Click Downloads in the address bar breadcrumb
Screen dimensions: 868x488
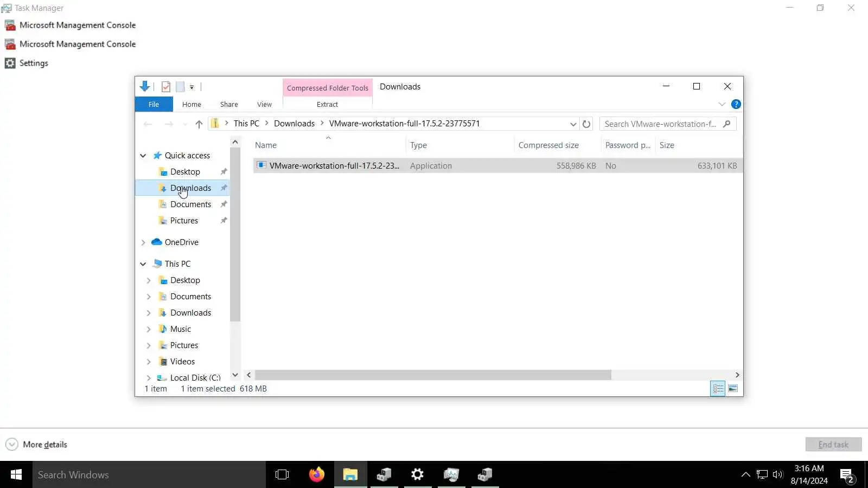point(294,124)
